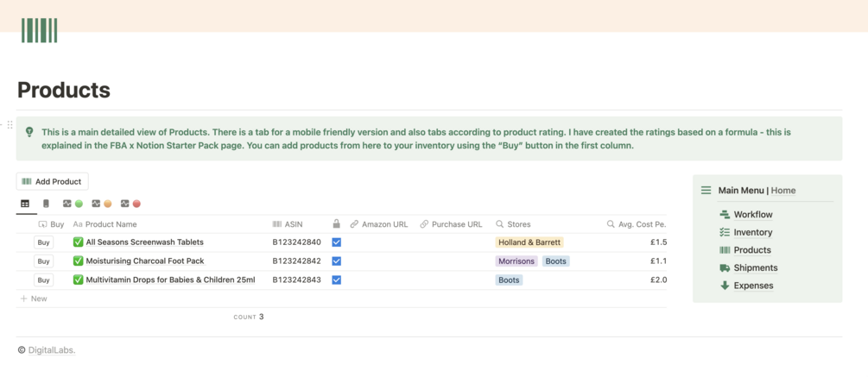Click Buy for Moisturising Charcoal Foot Pack
Image resolution: width=868 pixels, height=377 pixels.
pyautogui.click(x=44, y=261)
